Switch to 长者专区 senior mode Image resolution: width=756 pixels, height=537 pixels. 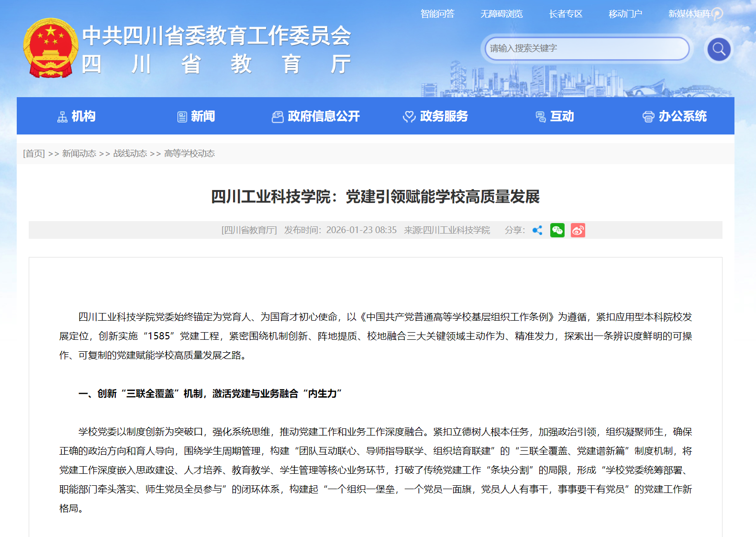pyautogui.click(x=566, y=14)
